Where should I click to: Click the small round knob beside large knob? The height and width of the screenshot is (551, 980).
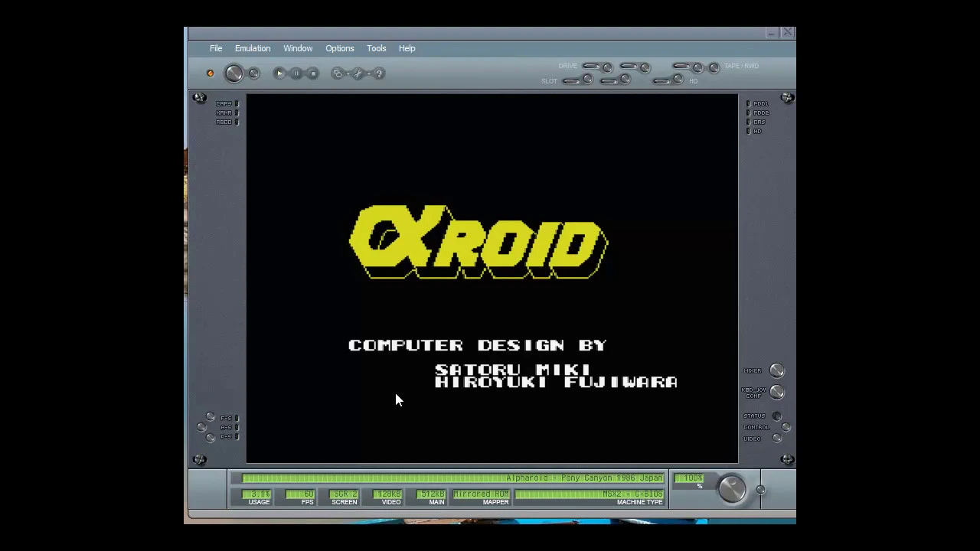click(x=254, y=73)
